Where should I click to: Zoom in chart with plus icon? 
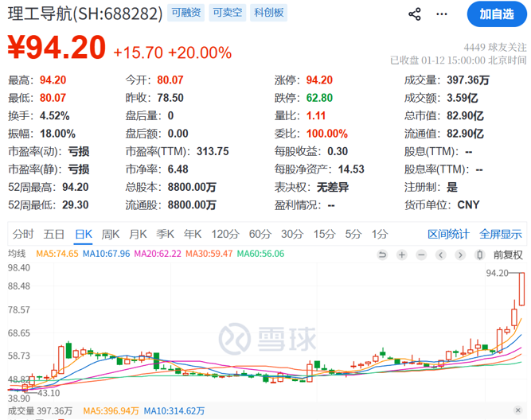[402, 255]
